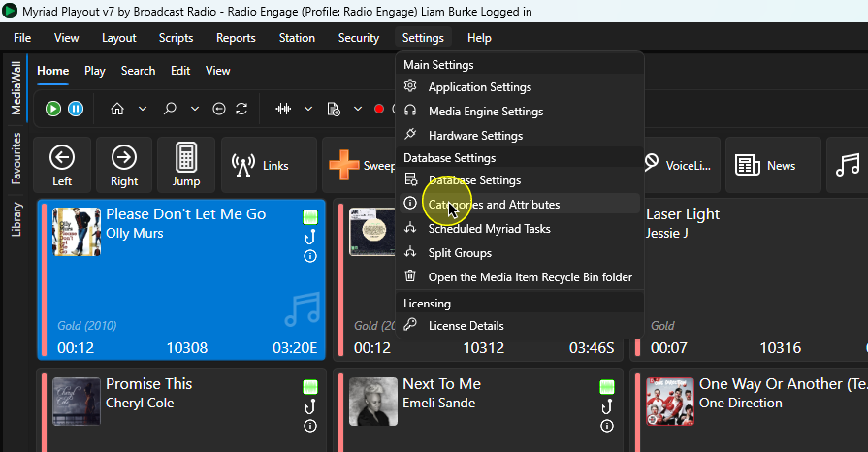Toggle green indicator on Promise This tile
Image resolution: width=868 pixels, height=452 pixels.
pos(310,387)
